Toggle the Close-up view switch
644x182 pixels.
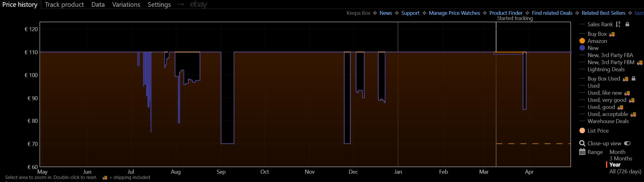coord(627,143)
